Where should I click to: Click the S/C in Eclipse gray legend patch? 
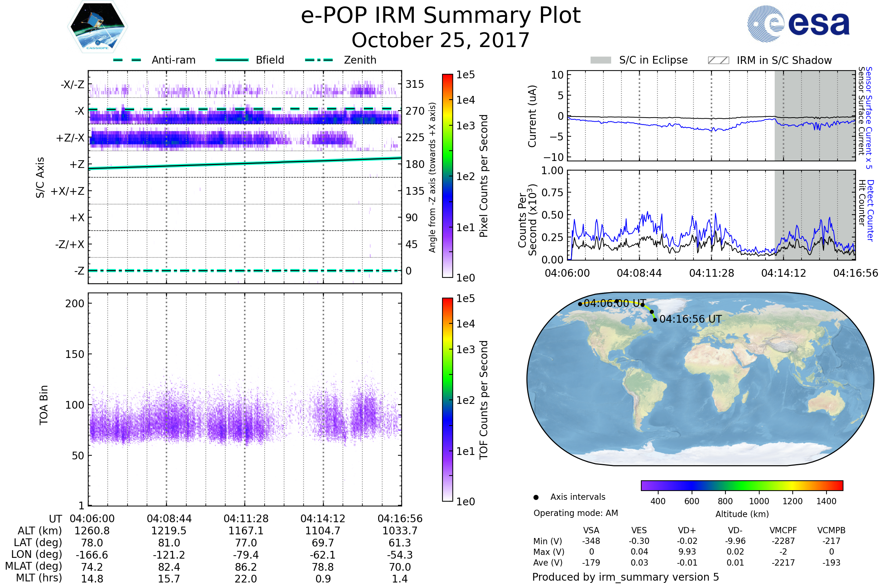[x=600, y=60]
